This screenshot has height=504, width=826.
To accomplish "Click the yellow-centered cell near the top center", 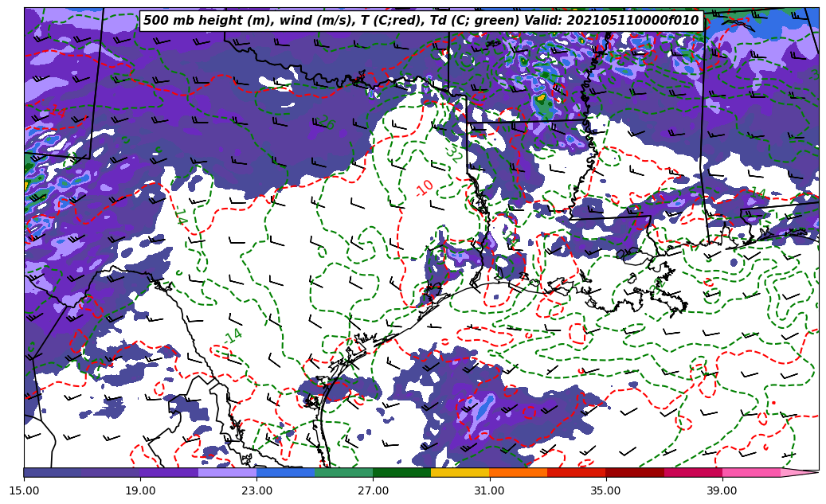I will [x=541, y=99].
